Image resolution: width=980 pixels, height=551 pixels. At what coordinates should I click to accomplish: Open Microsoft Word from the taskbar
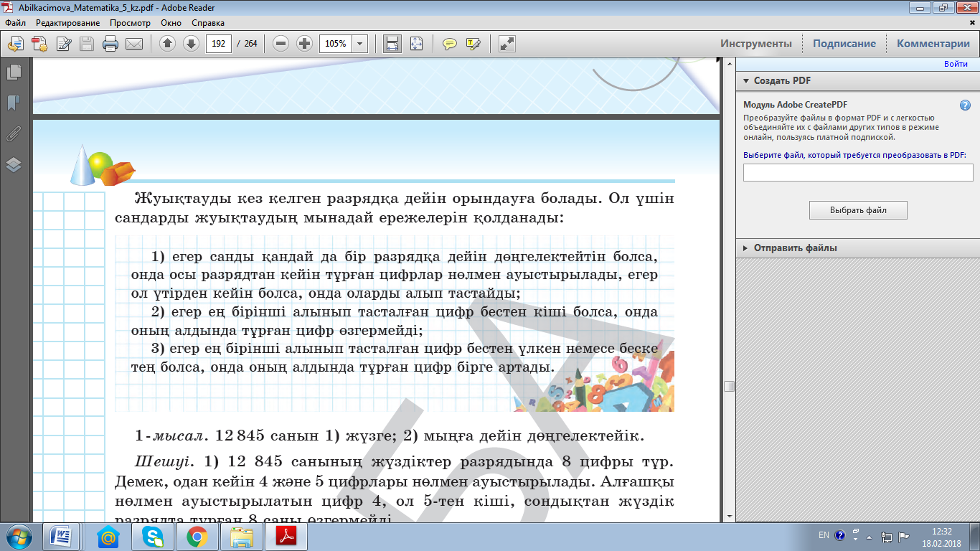coord(61,537)
